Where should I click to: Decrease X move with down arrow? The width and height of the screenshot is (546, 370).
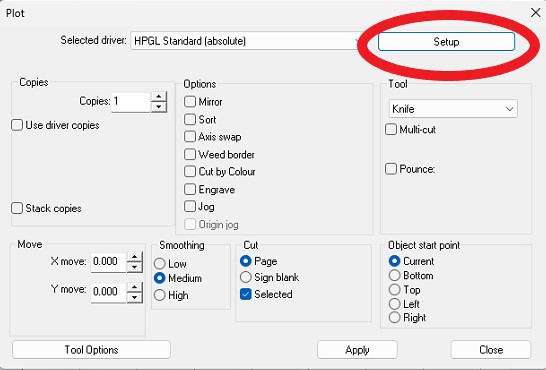[x=134, y=267]
